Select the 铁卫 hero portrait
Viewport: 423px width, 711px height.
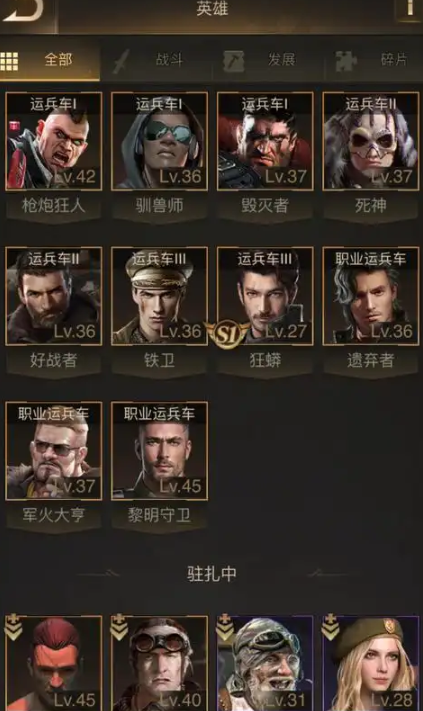pyautogui.click(x=159, y=296)
